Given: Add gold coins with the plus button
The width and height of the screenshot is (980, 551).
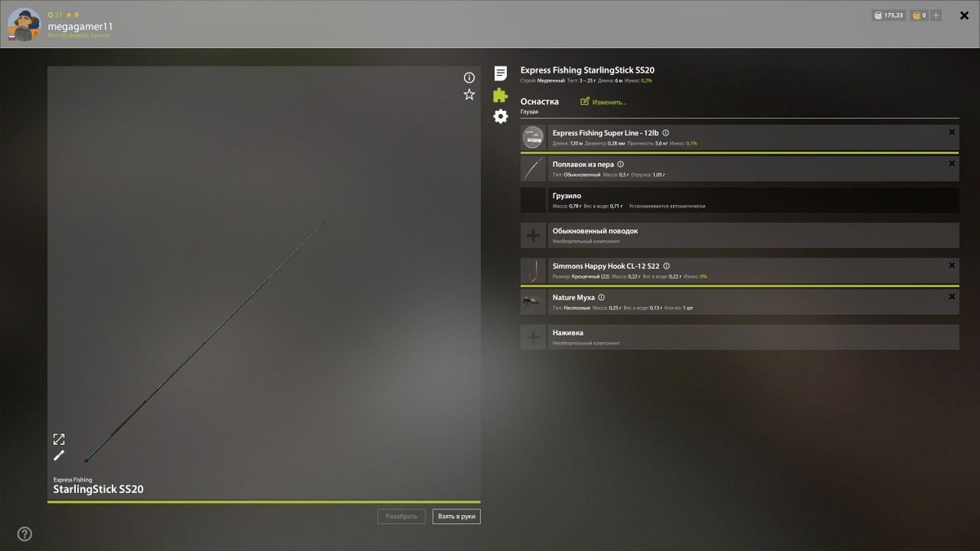Looking at the screenshot, I should click(936, 15).
